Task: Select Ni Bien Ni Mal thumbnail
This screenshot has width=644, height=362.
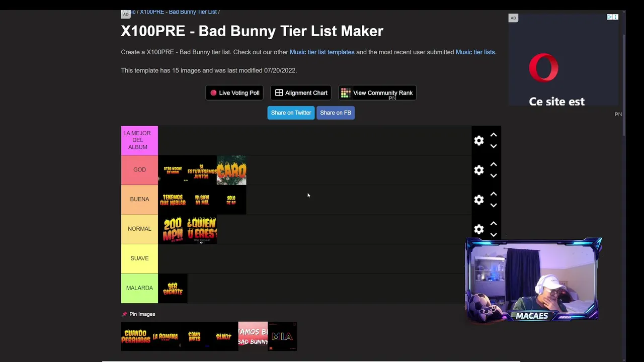Action: pyautogui.click(x=202, y=200)
